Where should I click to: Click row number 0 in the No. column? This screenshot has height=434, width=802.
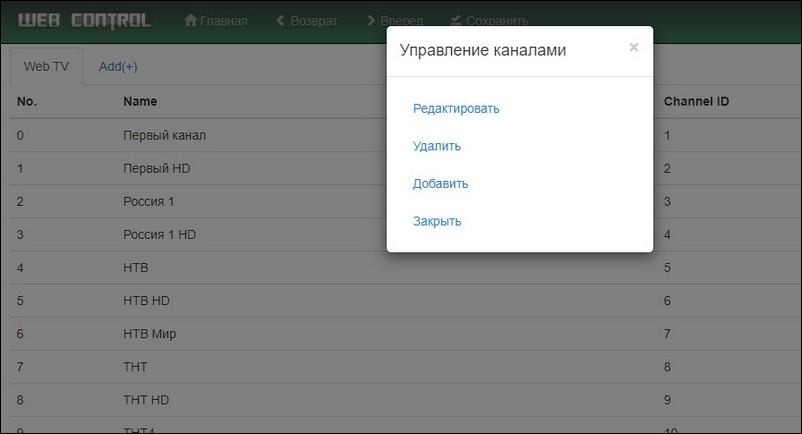(20, 135)
